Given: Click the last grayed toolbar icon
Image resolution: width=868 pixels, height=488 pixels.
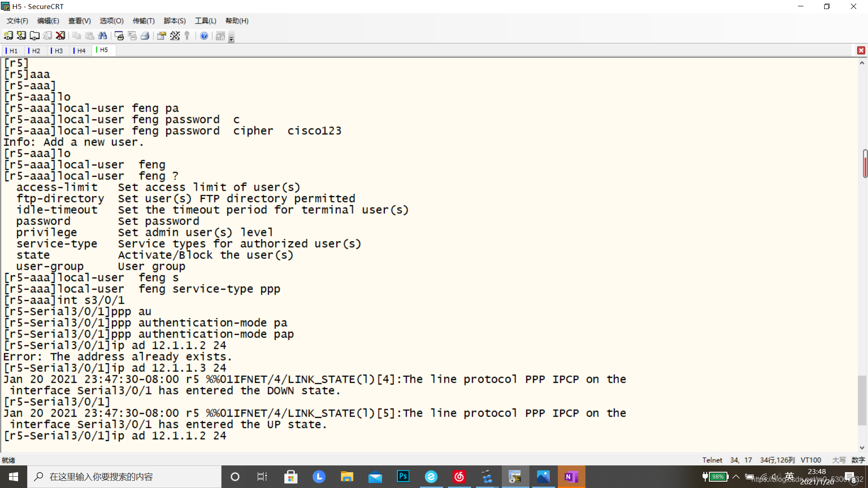Looking at the screenshot, I should click(x=220, y=36).
